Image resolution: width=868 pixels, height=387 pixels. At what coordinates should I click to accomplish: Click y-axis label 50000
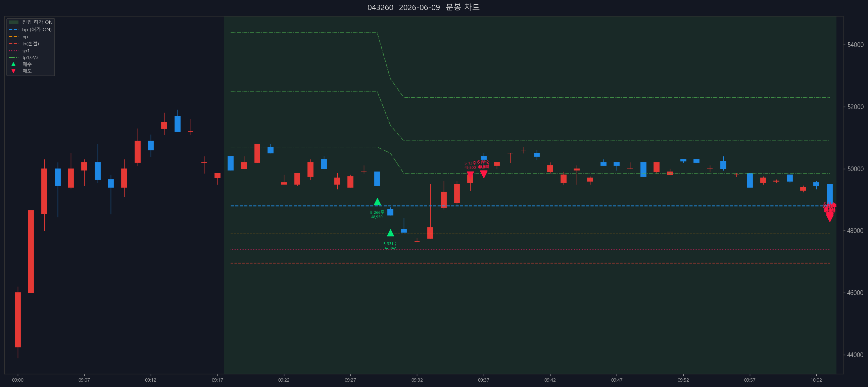coord(856,169)
